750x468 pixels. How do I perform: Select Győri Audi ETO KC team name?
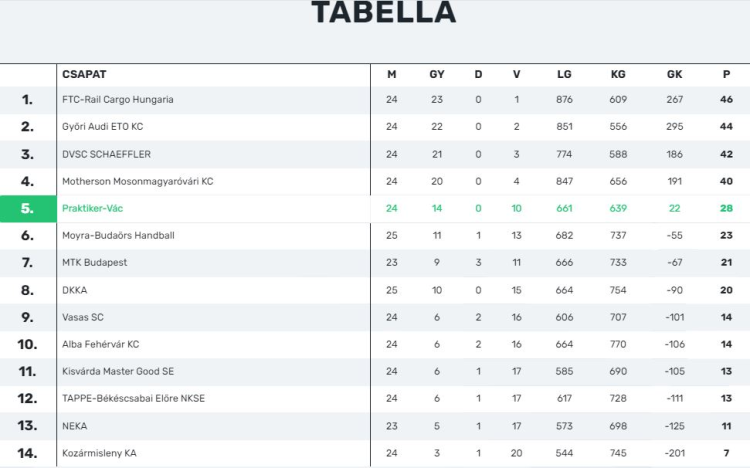click(102, 127)
